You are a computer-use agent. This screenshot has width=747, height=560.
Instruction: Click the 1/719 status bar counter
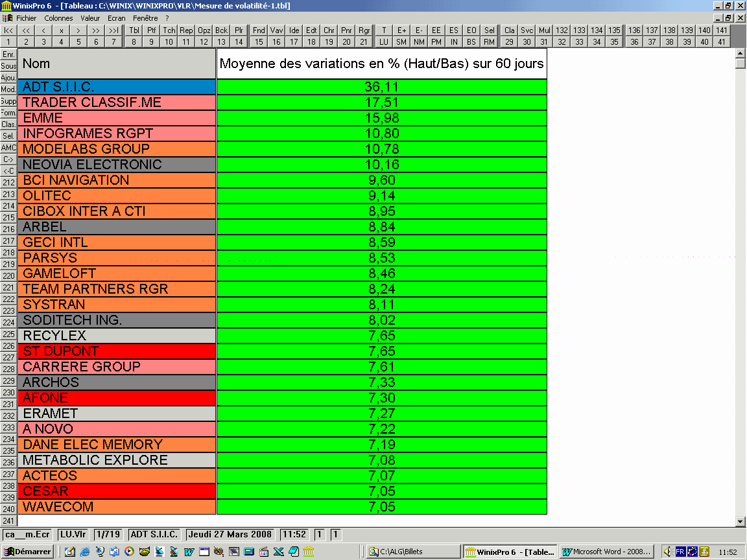click(x=108, y=534)
